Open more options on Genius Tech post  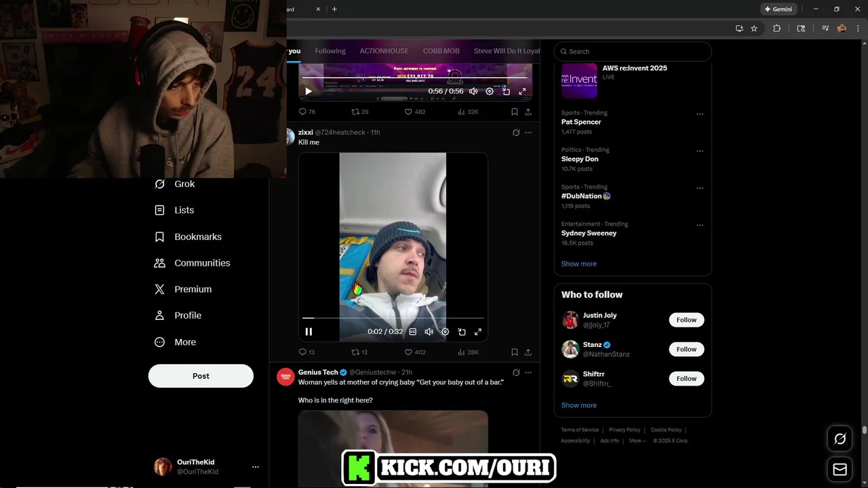click(x=528, y=372)
